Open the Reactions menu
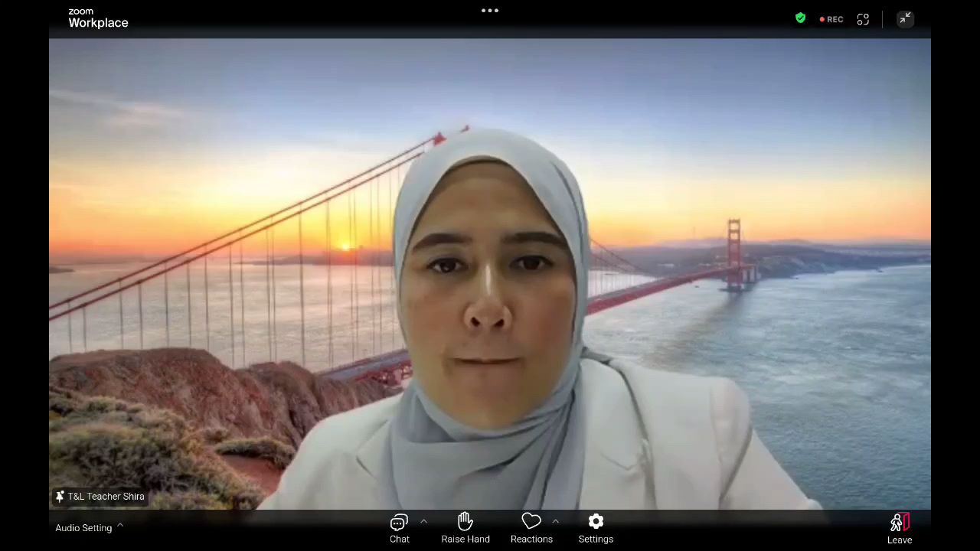980x551 pixels. pos(531,528)
